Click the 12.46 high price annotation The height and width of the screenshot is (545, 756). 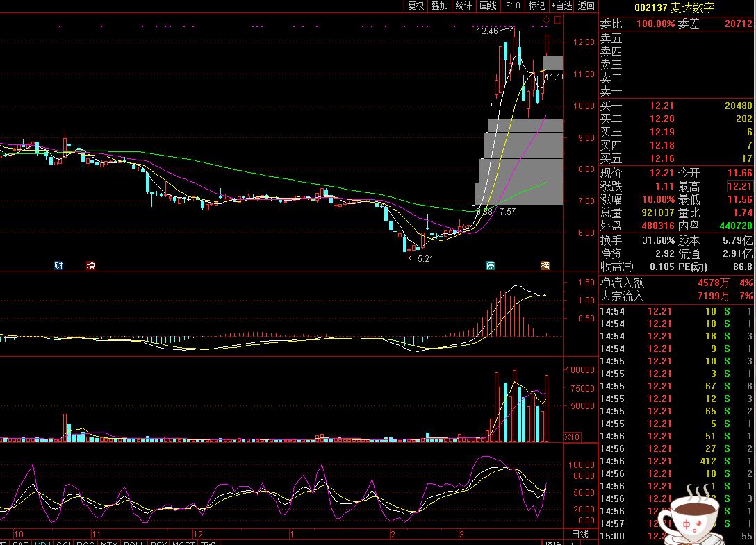pos(487,31)
